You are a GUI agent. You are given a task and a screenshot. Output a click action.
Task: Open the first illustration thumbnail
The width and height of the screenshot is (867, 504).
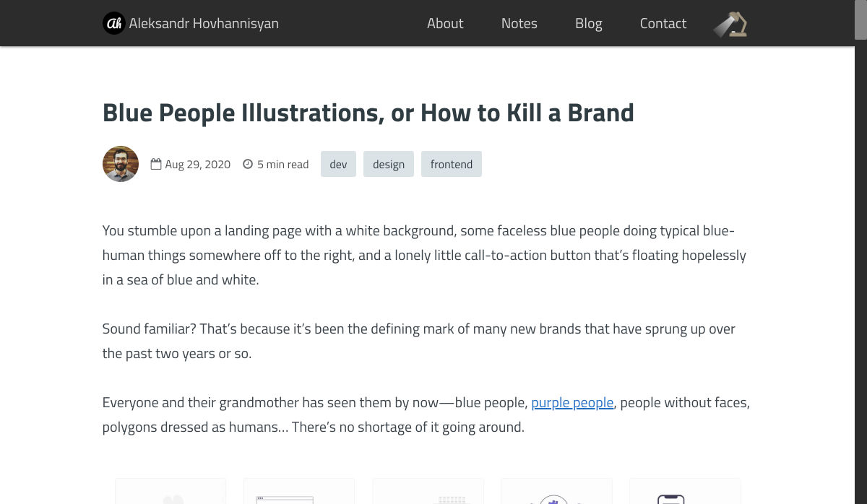point(171,492)
